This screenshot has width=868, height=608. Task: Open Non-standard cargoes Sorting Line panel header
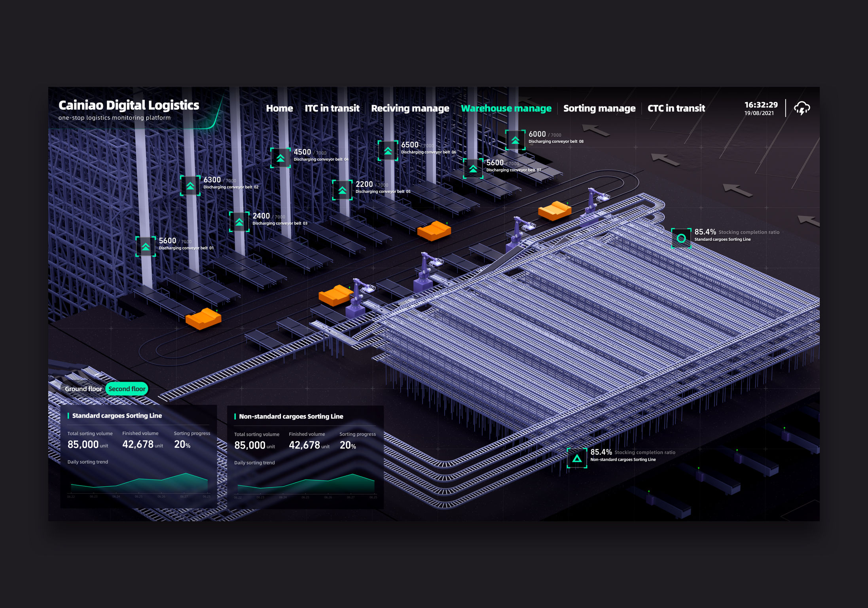pos(291,416)
